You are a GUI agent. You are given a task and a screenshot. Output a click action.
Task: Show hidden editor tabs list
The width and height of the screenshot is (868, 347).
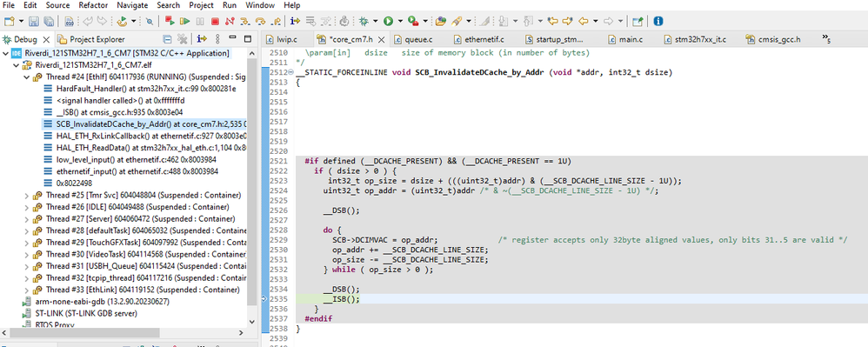click(826, 38)
